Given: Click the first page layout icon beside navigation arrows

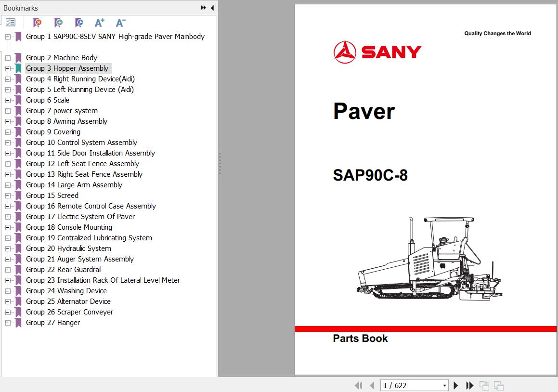Looking at the screenshot, I should pyautogui.click(x=484, y=385).
